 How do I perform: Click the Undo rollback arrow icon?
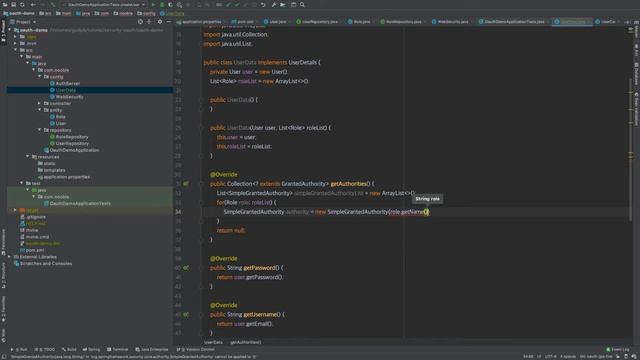tap(263, 4)
